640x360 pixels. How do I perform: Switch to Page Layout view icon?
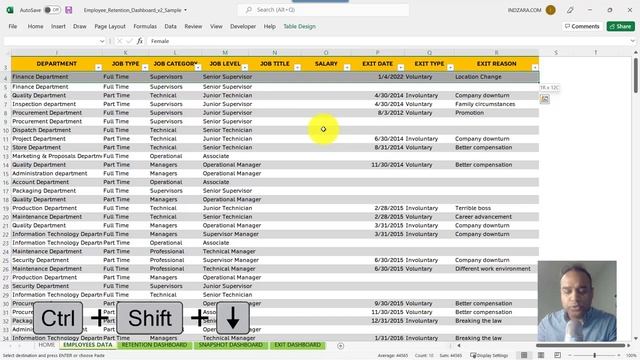(x=541, y=355)
